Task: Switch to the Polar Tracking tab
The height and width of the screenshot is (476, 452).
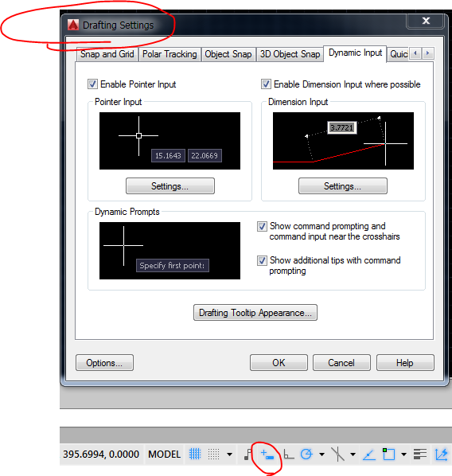Action: [x=169, y=54]
